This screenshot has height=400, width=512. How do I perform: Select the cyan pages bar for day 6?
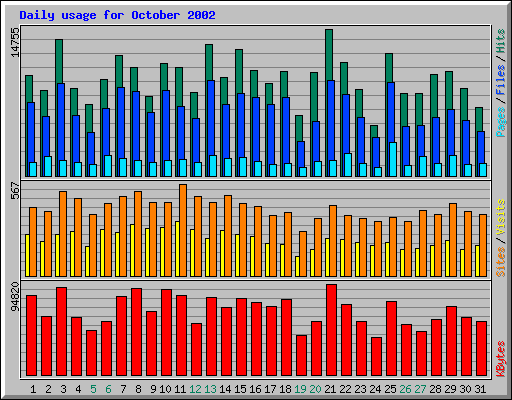[108, 166]
